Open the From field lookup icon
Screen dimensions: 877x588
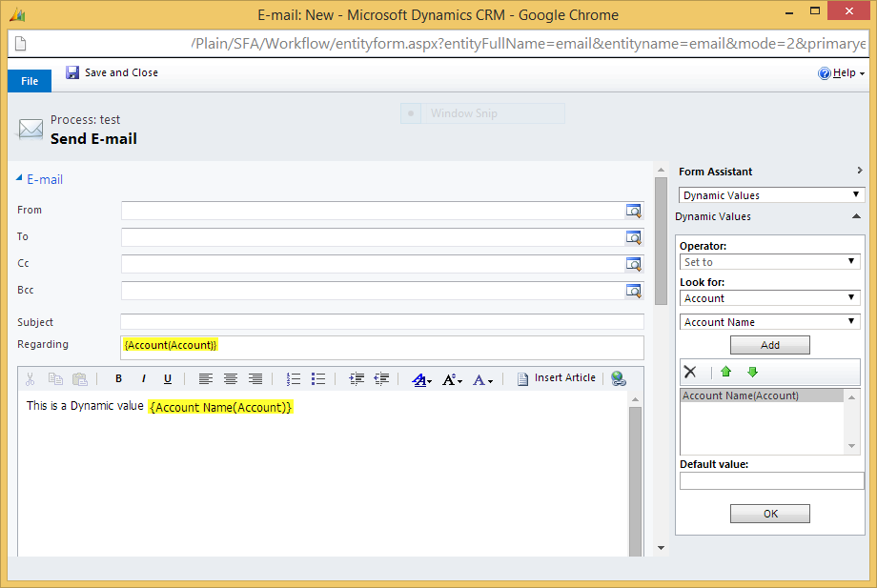[x=634, y=211]
